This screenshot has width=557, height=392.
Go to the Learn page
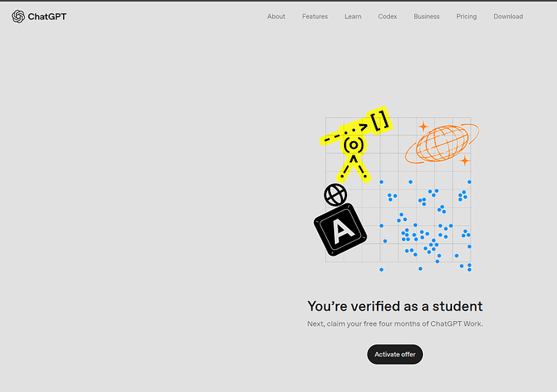click(x=353, y=16)
